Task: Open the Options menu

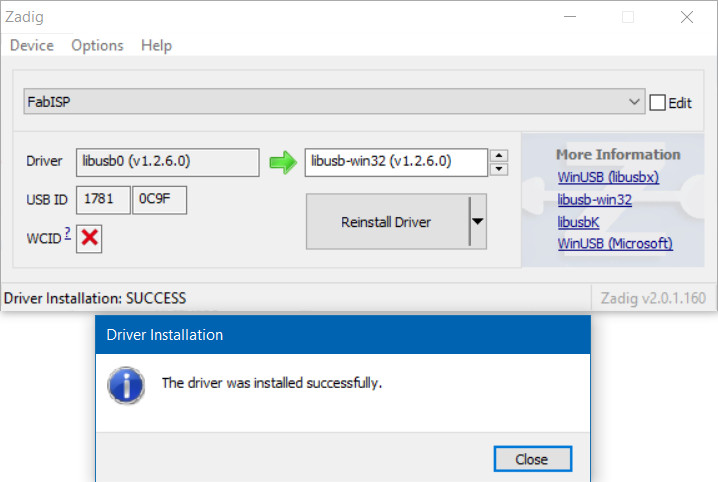Action: point(97,45)
